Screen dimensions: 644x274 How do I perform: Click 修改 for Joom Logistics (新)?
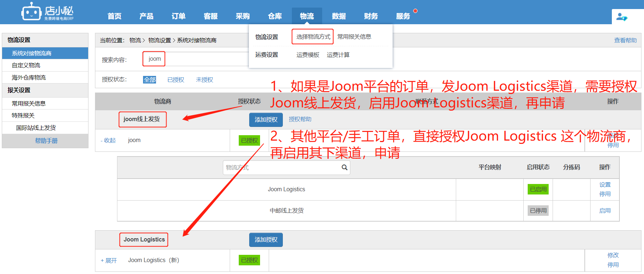(x=613, y=255)
